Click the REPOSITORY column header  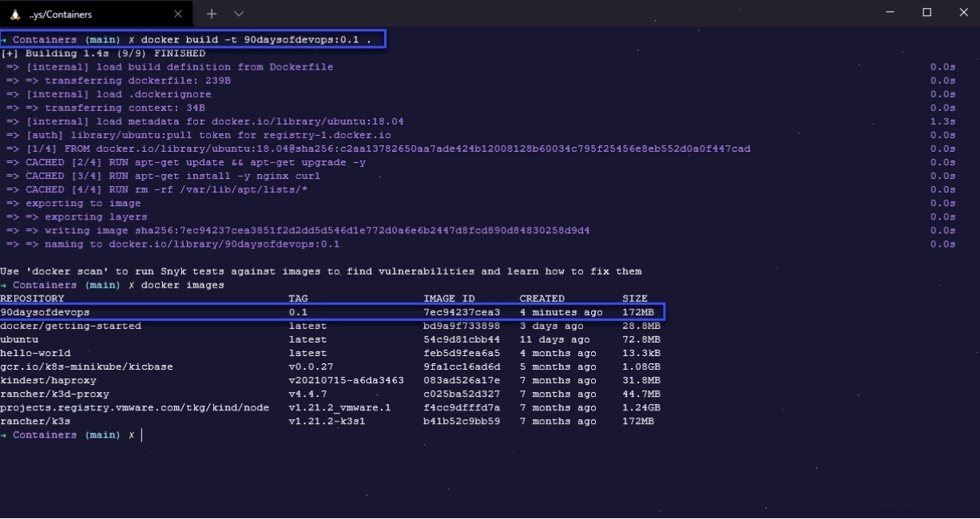click(32, 298)
